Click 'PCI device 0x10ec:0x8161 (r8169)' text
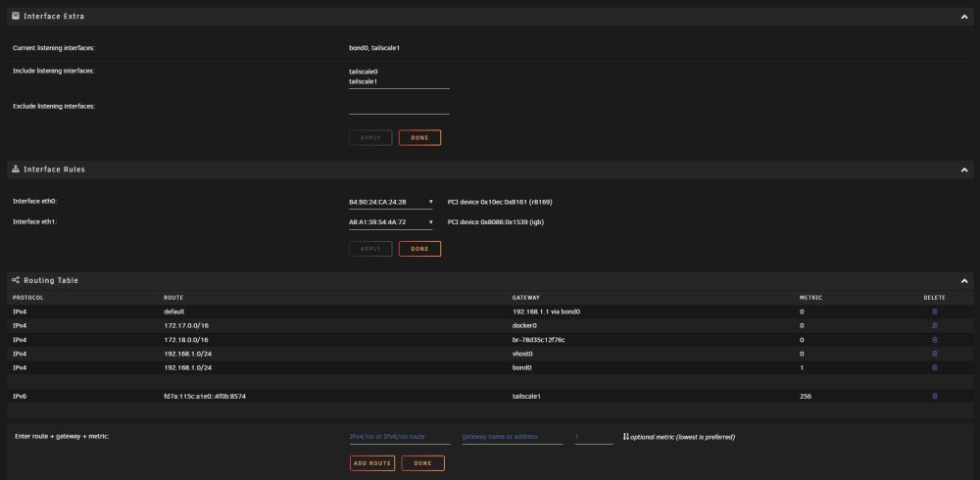The image size is (980, 480). click(x=500, y=203)
